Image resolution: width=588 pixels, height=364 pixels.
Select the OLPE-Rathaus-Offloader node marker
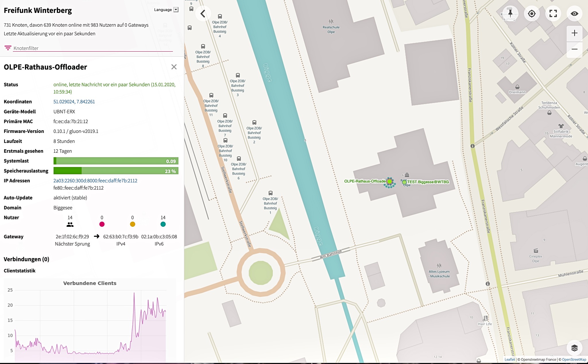coord(389,181)
